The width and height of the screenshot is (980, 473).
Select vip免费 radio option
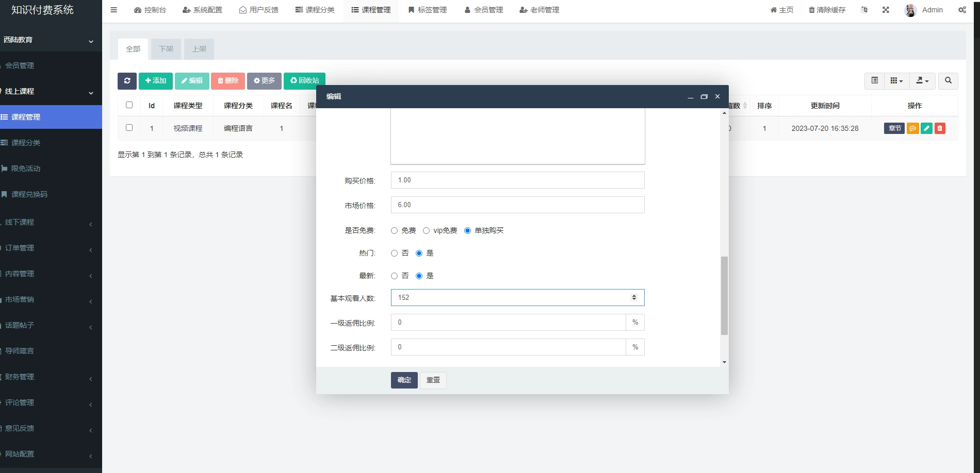click(x=427, y=231)
